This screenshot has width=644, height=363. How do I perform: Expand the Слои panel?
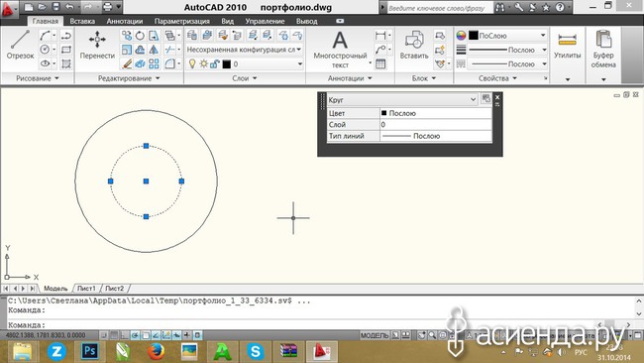(245, 78)
